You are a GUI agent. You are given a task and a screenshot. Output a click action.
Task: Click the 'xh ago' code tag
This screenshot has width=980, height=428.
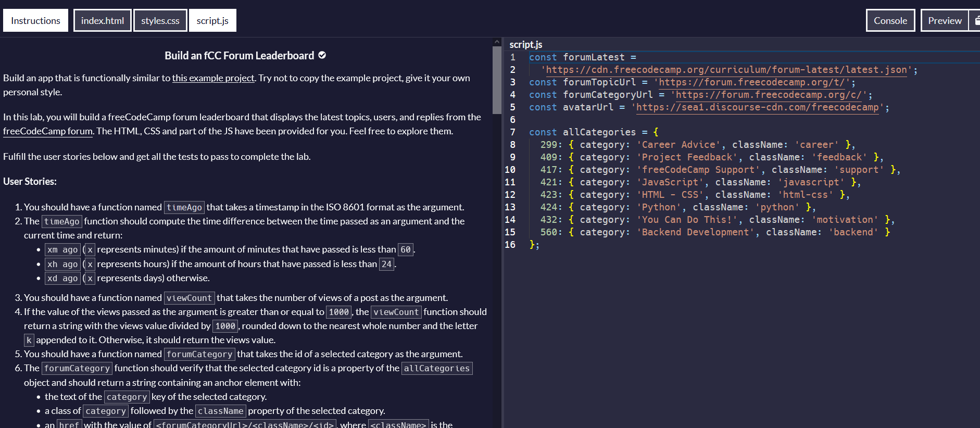[62, 265]
